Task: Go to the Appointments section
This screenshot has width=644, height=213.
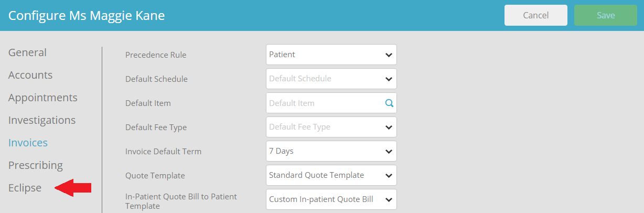Action: 42,98
